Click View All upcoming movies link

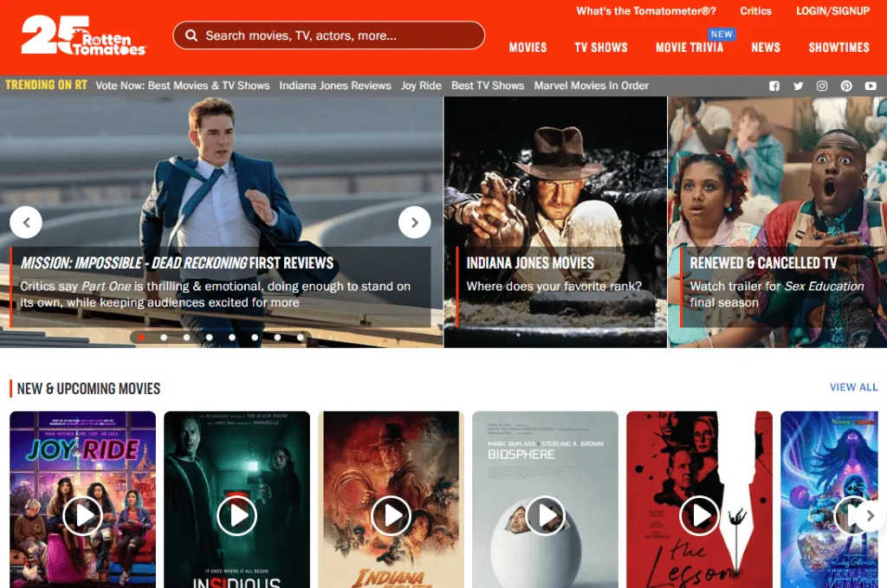tap(853, 387)
